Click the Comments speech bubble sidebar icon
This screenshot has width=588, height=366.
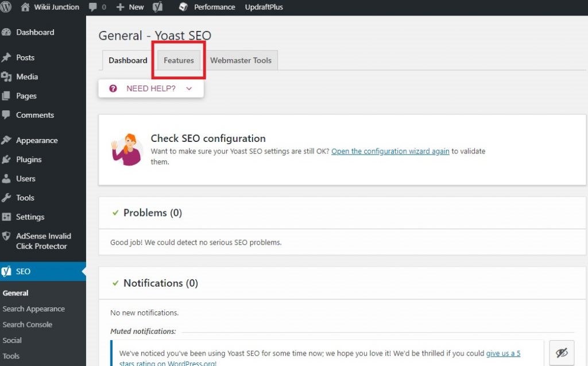click(6, 115)
